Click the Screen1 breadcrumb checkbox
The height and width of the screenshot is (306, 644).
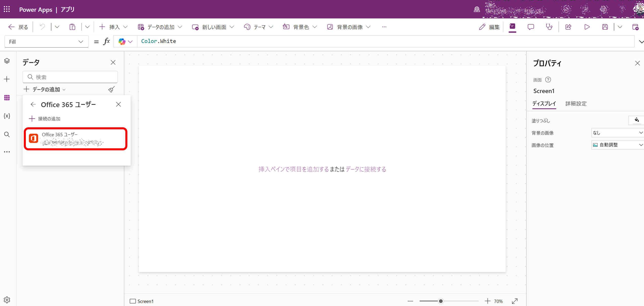(x=133, y=301)
